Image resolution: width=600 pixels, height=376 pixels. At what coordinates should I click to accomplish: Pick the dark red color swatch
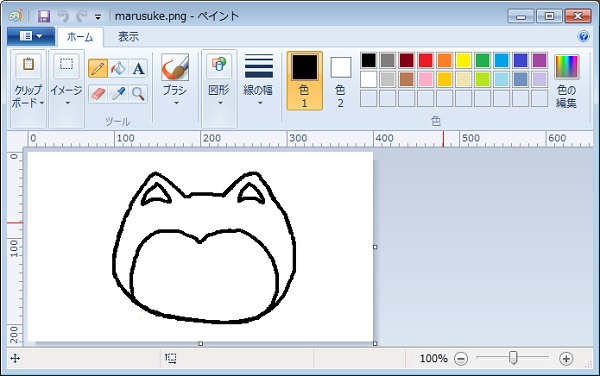click(406, 60)
